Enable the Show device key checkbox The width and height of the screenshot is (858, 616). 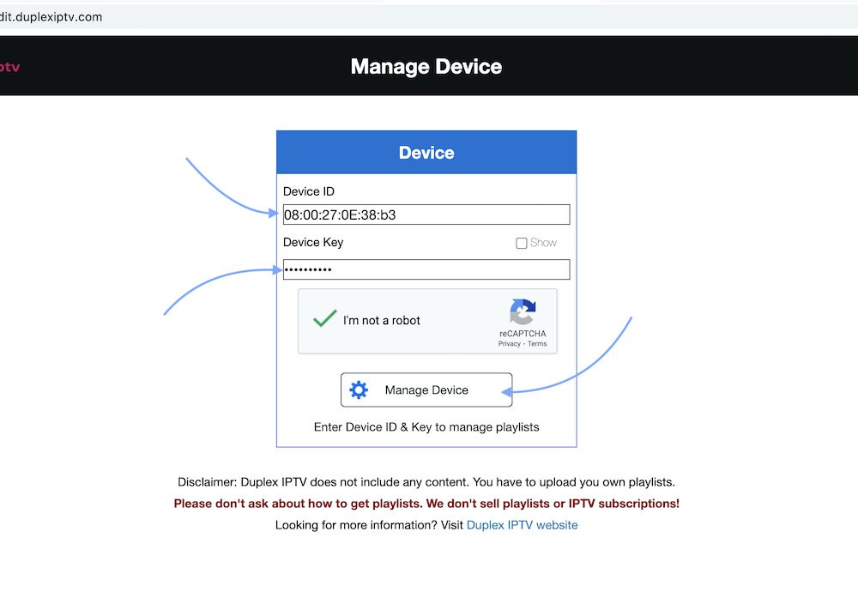click(522, 243)
